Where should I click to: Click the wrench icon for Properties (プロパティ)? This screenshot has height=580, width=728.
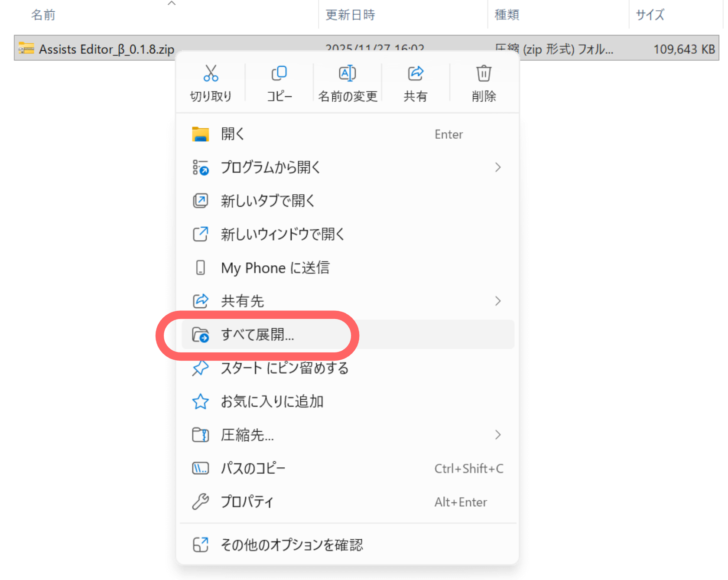pyautogui.click(x=200, y=502)
